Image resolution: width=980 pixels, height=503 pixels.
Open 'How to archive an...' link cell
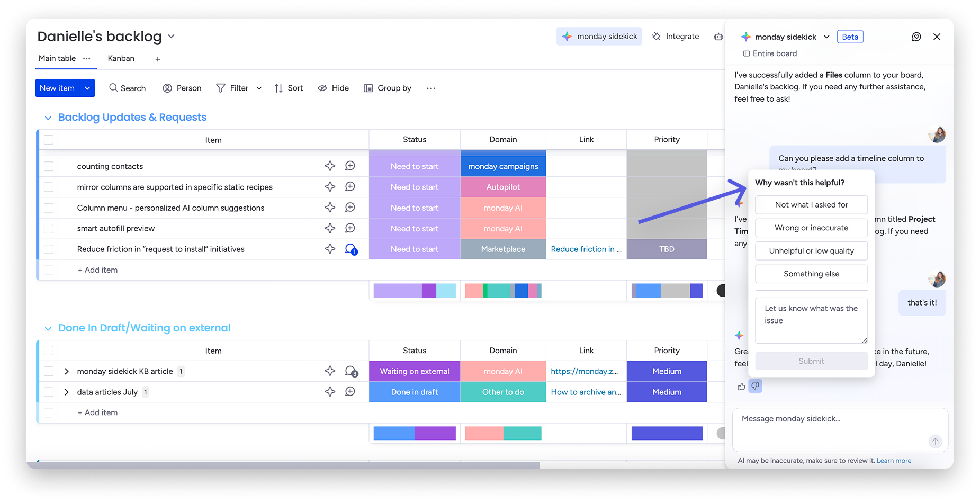586,392
